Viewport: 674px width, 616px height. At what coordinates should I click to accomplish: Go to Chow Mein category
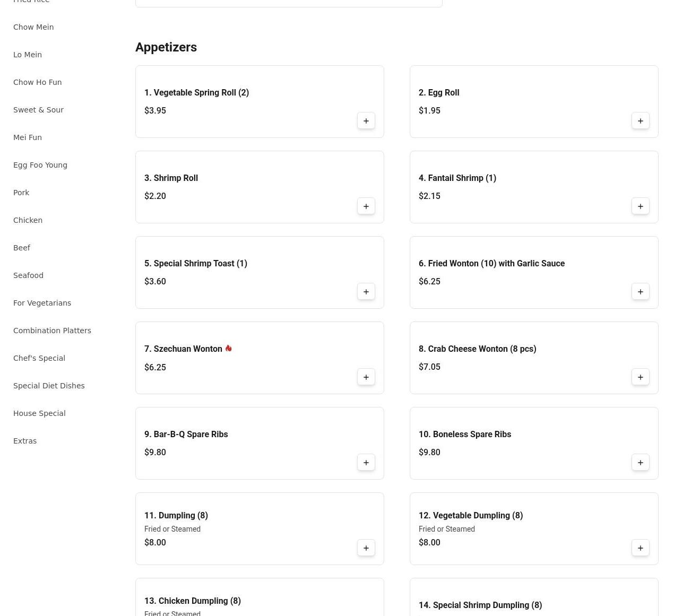[x=33, y=27]
